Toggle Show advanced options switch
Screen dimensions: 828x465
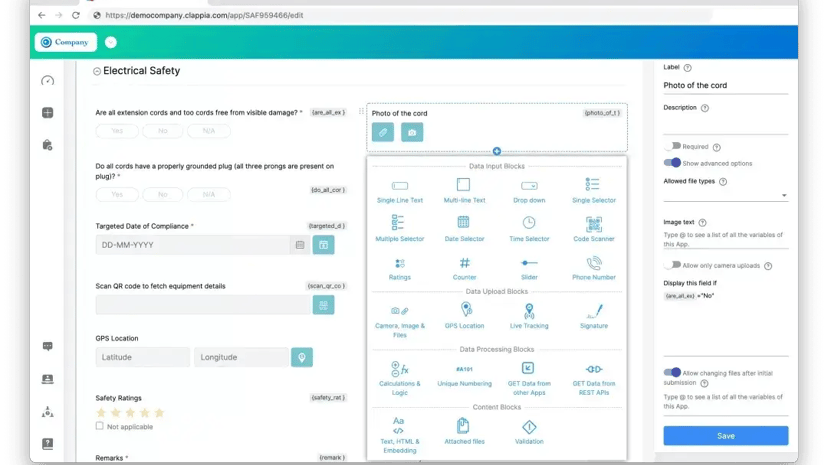[672, 163]
